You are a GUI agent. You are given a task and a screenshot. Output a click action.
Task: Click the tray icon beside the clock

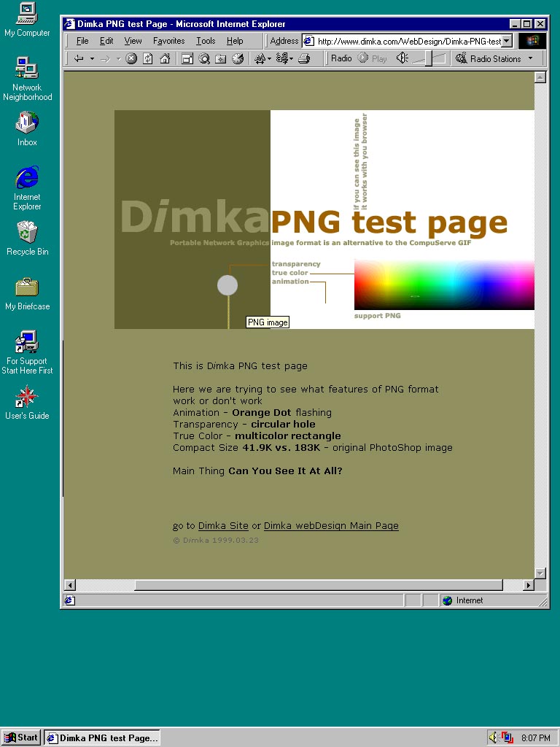pos(507,738)
